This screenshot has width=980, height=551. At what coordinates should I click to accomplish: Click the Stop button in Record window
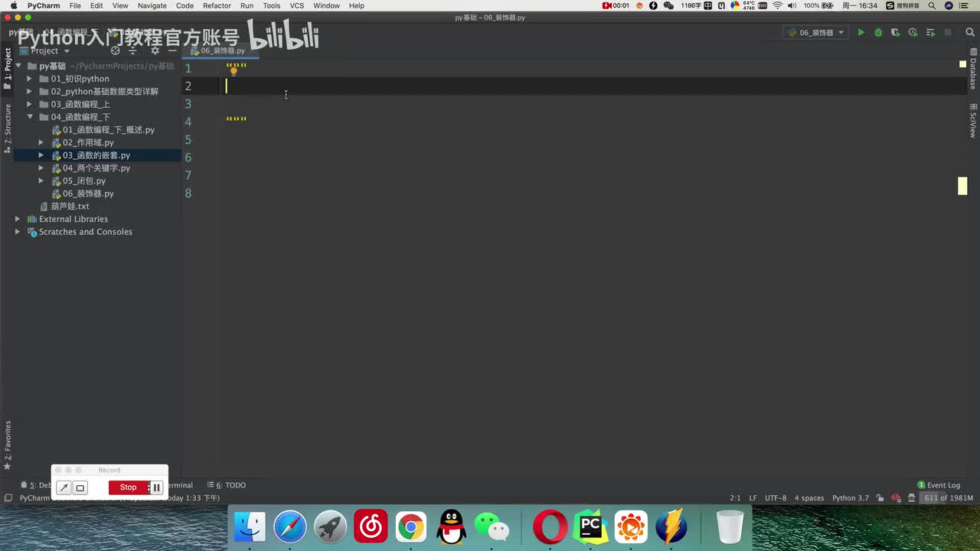coord(128,487)
